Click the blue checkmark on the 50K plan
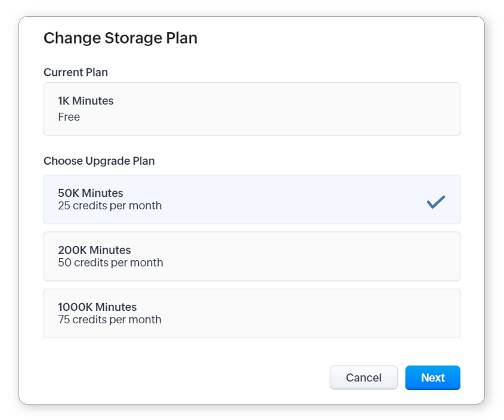Viewport: 504px width, 420px height. (x=436, y=202)
